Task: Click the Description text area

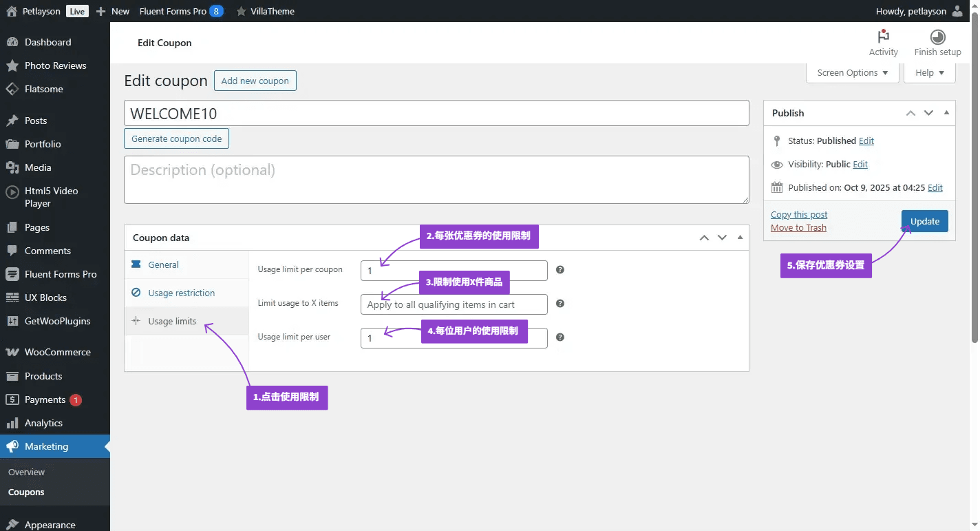Action: pyautogui.click(x=436, y=180)
